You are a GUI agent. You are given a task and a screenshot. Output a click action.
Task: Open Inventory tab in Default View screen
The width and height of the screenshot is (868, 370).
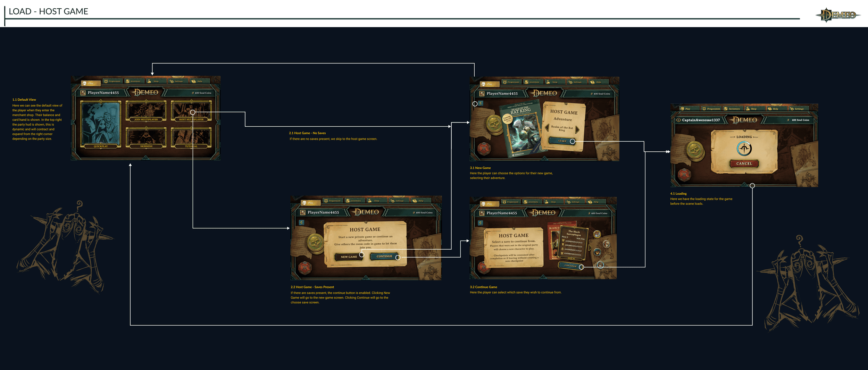(134, 81)
